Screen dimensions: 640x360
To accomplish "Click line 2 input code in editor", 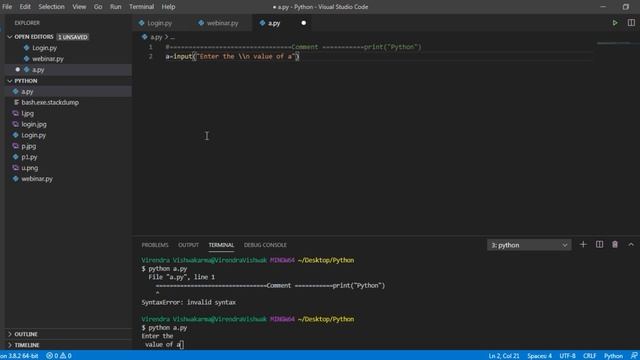I will pyautogui.click(x=232, y=56).
